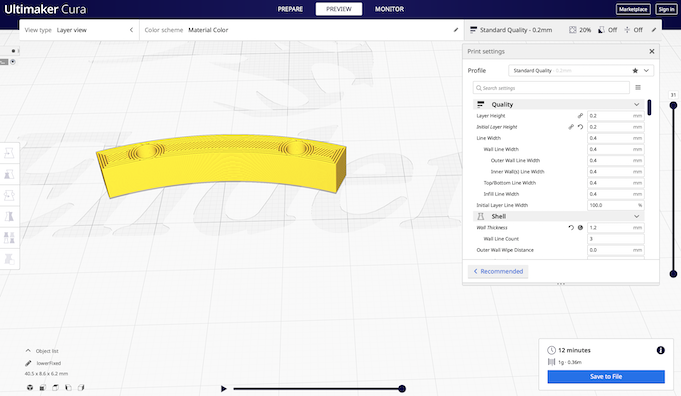Collapse the View type panel chevron
681x396 pixels.
[131, 30]
